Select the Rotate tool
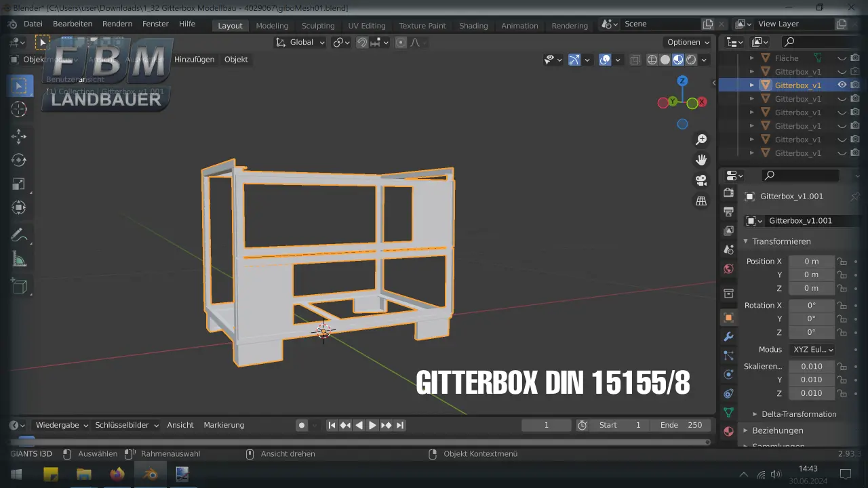The image size is (868, 488). tap(19, 160)
